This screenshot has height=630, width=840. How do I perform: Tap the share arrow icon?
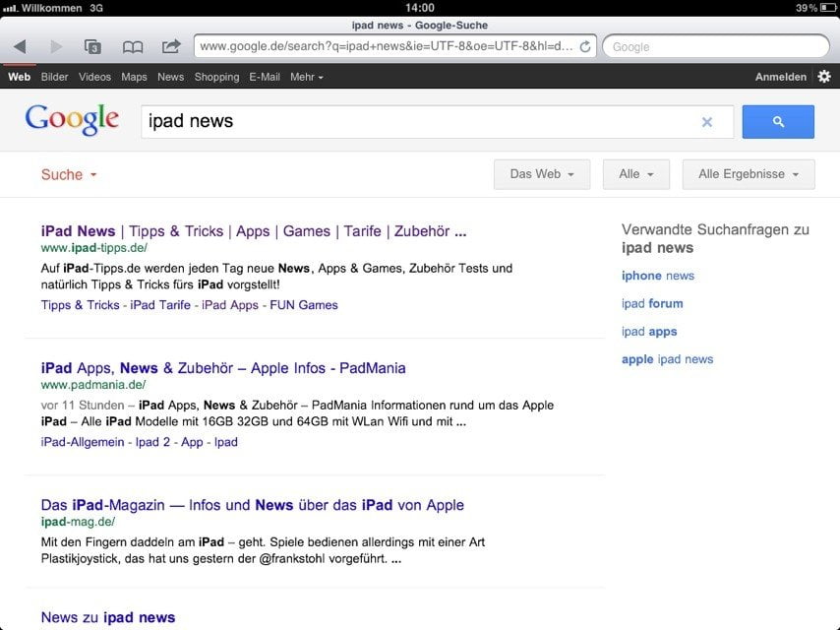171,46
